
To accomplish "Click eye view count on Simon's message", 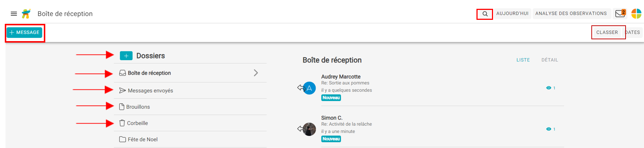I will (550, 129).
